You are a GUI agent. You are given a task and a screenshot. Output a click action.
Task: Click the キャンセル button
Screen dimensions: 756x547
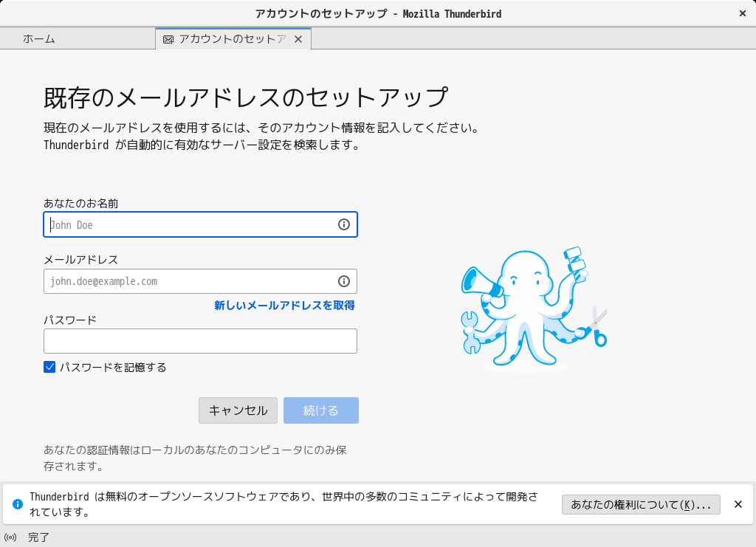(x=238, y=410)
